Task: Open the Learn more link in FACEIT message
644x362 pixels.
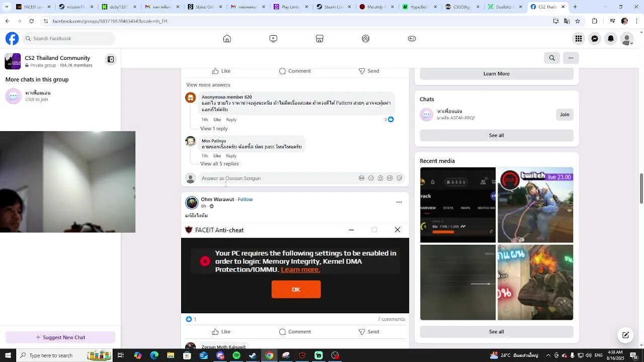Action: (300, 269)
